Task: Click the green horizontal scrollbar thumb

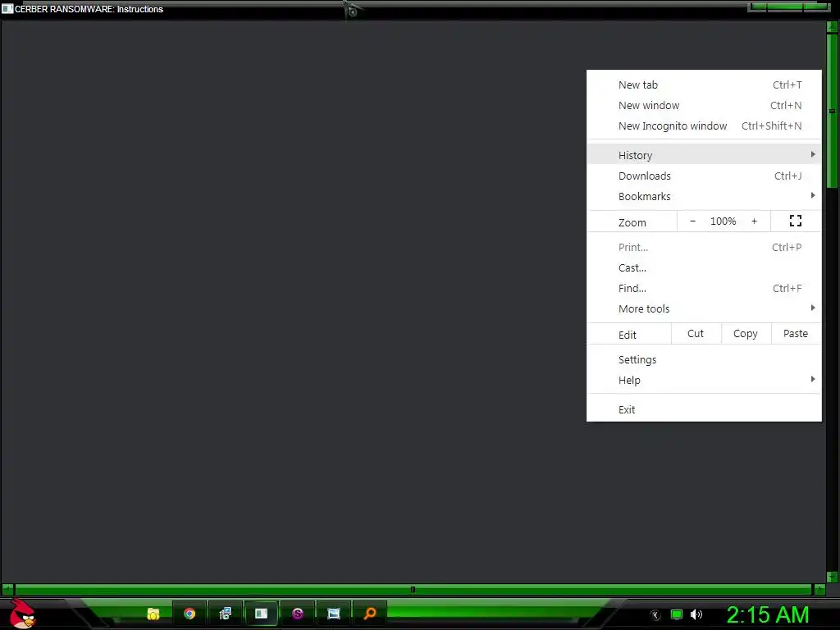Action: (413, 589)
